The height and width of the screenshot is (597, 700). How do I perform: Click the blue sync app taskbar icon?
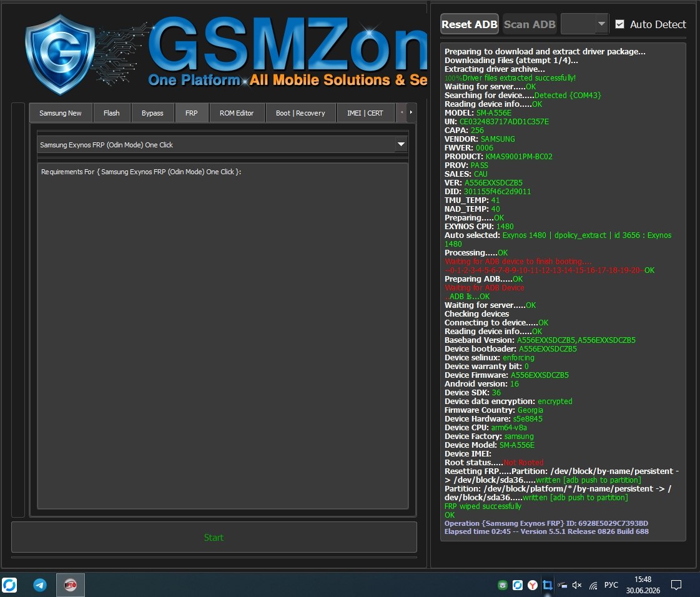(9, 585)
